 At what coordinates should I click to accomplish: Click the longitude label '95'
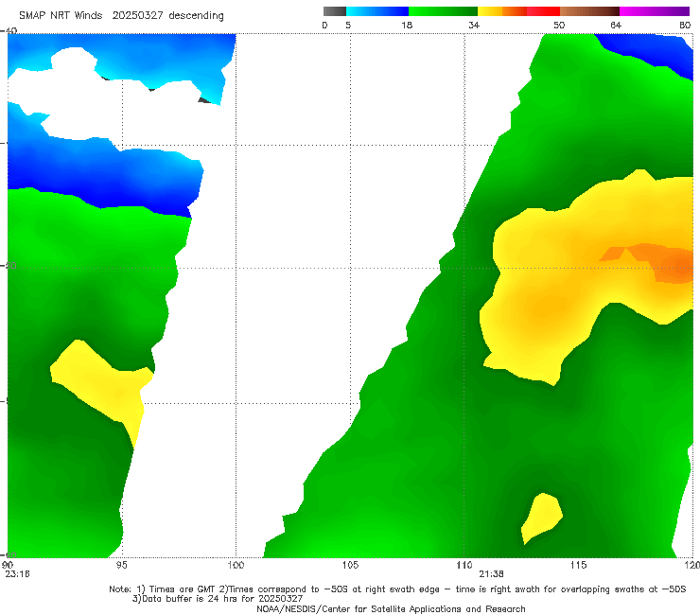121,565
